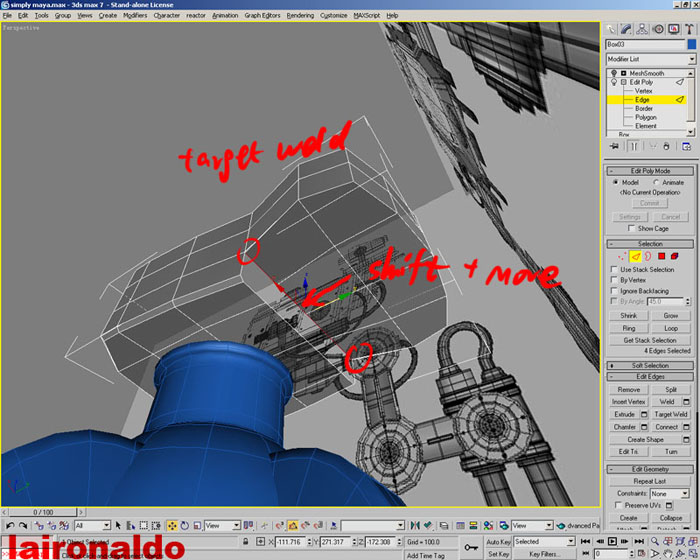This screenshot has width=700, height=560.
Task: Click the Select and Move tool
Action: click(171, 525)
